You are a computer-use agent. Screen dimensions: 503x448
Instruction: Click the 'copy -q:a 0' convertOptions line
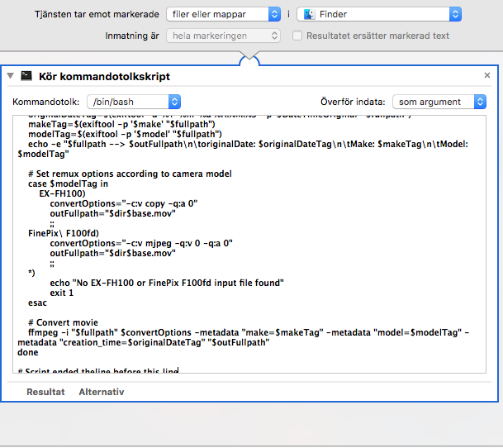(x=124, y=203)
